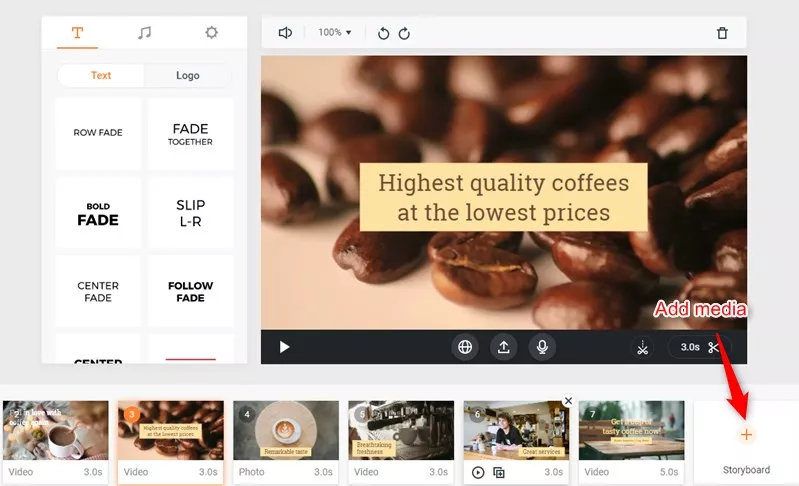Click the upload media icon
Image resolution: width=799 pixels, height=486 pixels.
click(503, 347)
